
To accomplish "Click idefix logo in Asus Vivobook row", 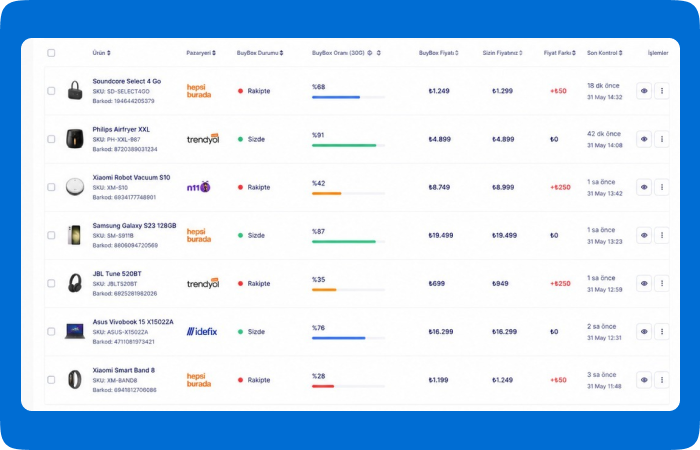I will pos(202,332).
